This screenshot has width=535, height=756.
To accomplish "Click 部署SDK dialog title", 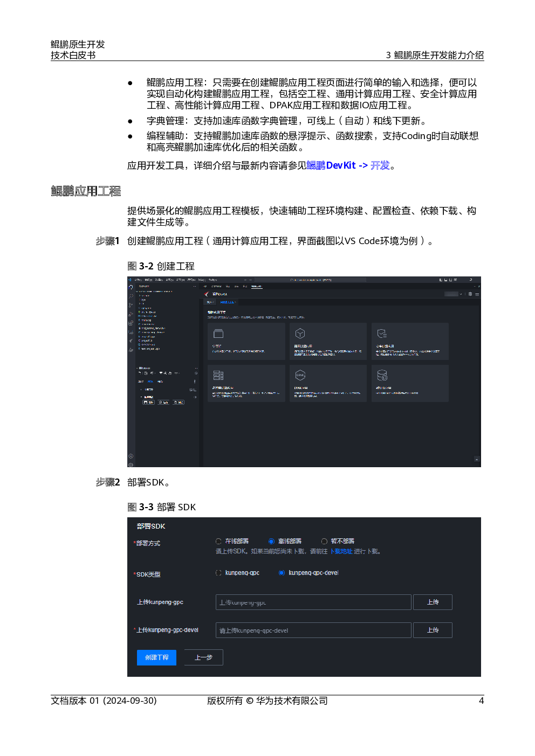I will [x=151, y=526].
